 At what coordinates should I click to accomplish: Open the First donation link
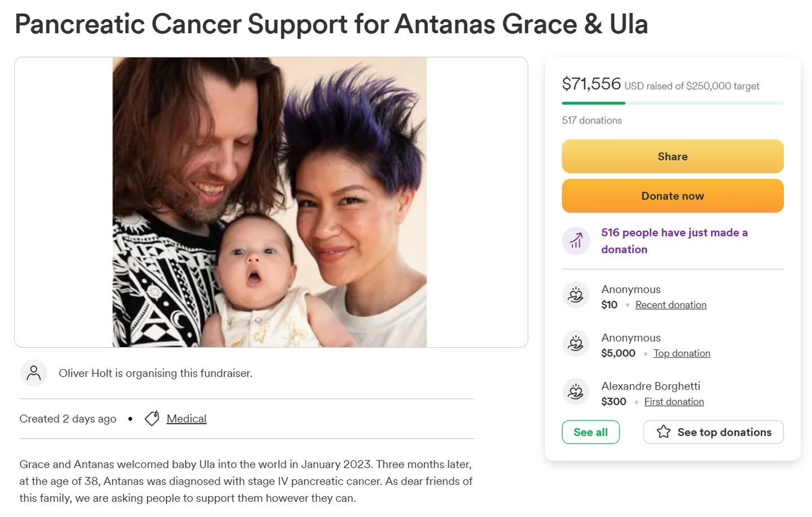[x=674, y=402]
